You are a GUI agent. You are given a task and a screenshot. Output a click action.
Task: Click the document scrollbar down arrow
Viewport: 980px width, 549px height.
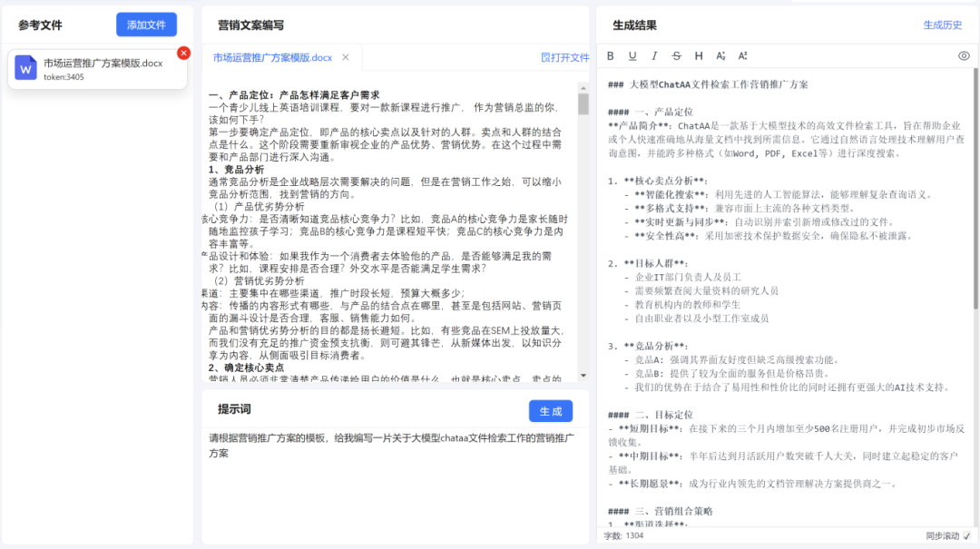583,376
